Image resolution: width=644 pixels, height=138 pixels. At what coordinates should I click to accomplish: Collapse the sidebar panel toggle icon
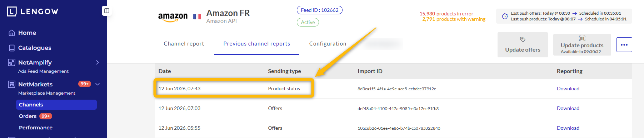[107, 11]
